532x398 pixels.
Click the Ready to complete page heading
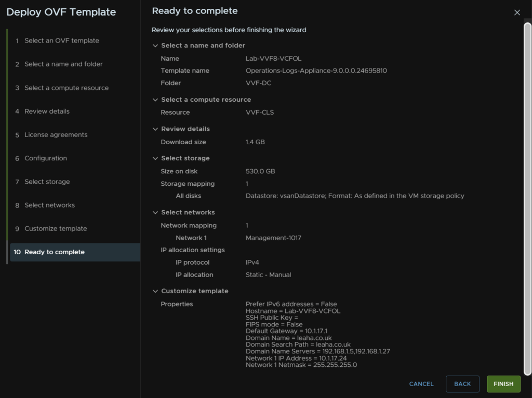(x=195, y=11)
